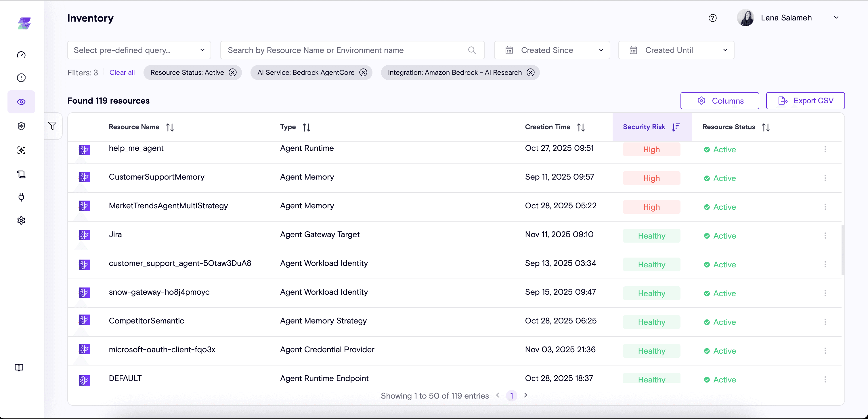Click the alerts exclamation icon in sidebar
The image size is (868, 419).
[21, 78]
